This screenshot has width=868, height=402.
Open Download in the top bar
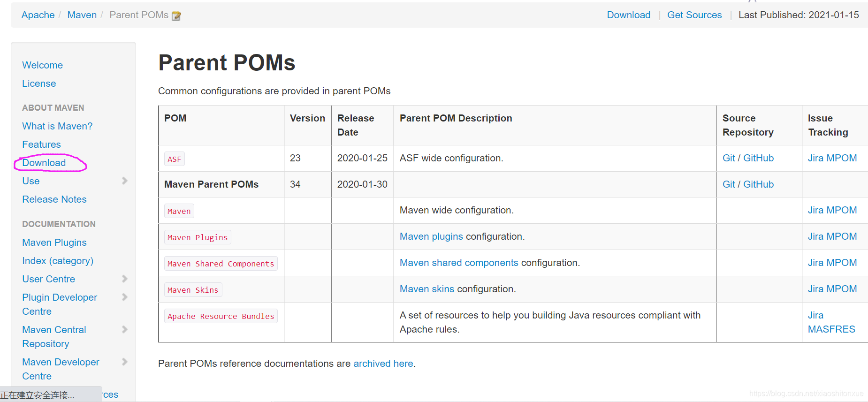pos(629,15)
